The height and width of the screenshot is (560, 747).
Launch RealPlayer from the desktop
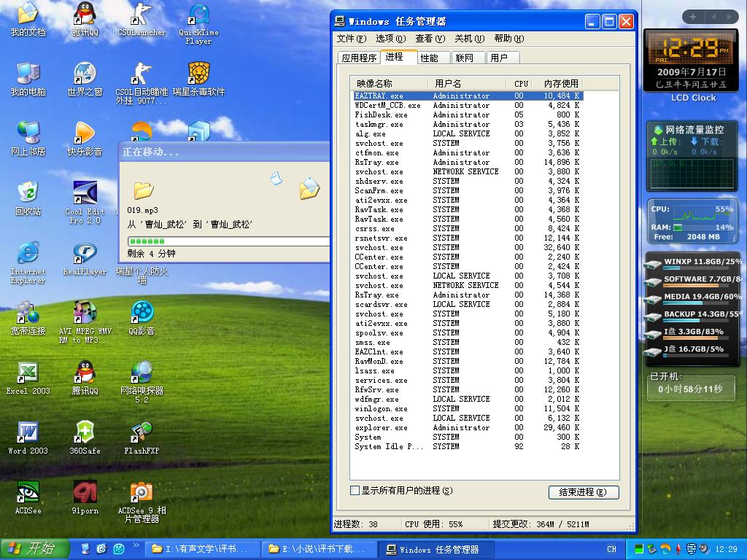85,254
